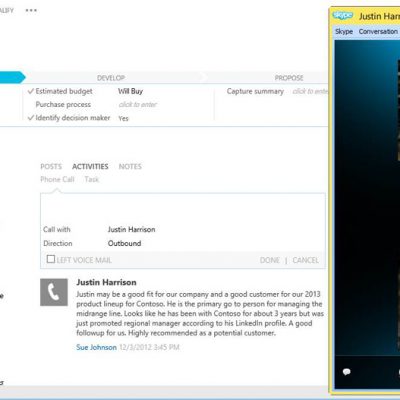Enter a value for Capture summary
The width and height of the screenshot is (400, 400).
[310, 91]
